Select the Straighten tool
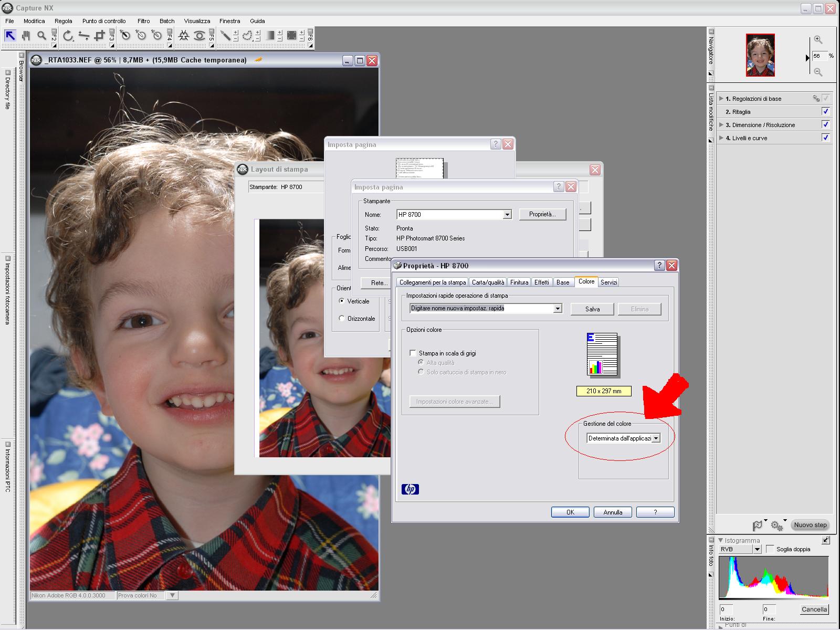This screenshot has width=840, height=630. 83,36
